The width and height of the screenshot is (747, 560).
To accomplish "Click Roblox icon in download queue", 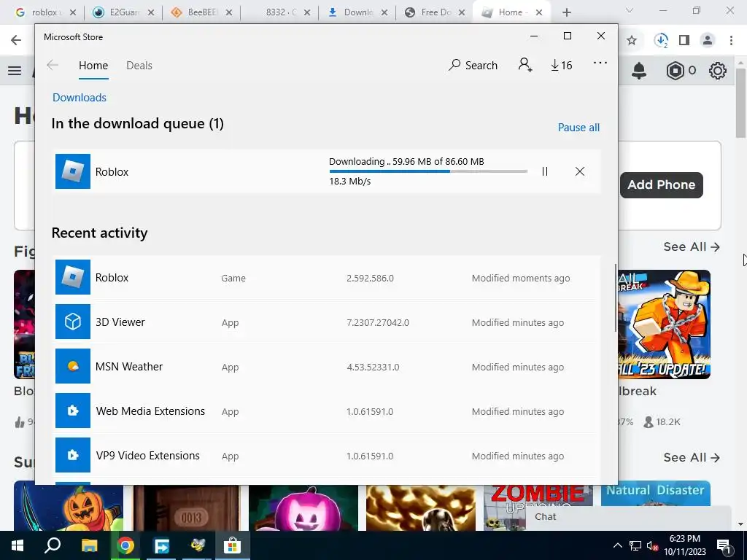I will point(73,171).
